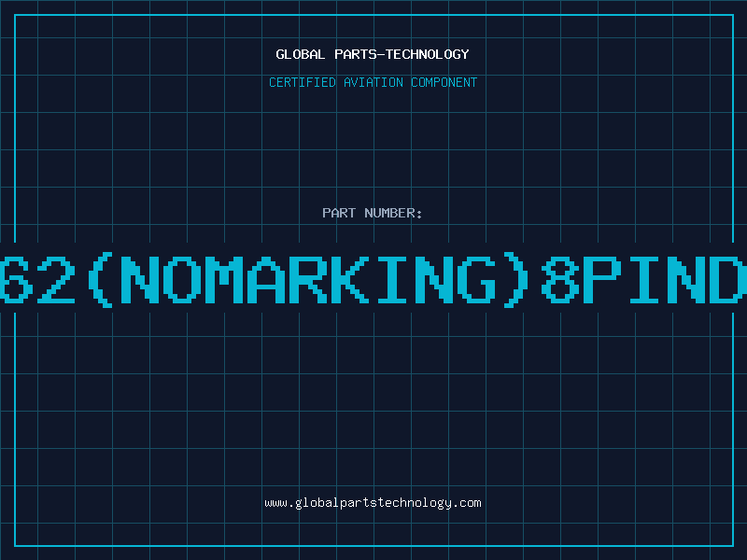This screenshot has width=747, height=560.
Task: Click the opening parenthesis before NOMARKING
Action: tap(101, 279)
